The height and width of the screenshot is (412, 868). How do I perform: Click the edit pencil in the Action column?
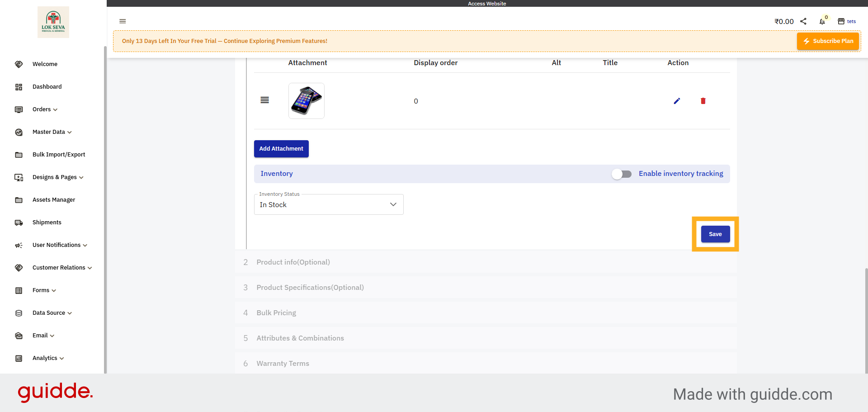(x=677, y=101)
